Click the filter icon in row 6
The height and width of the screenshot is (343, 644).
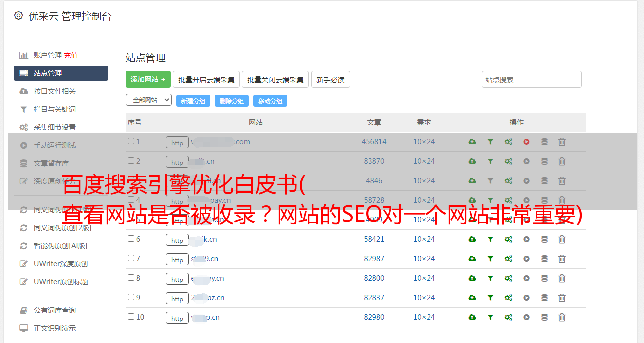pyautogui.click(x=490, y=239)
